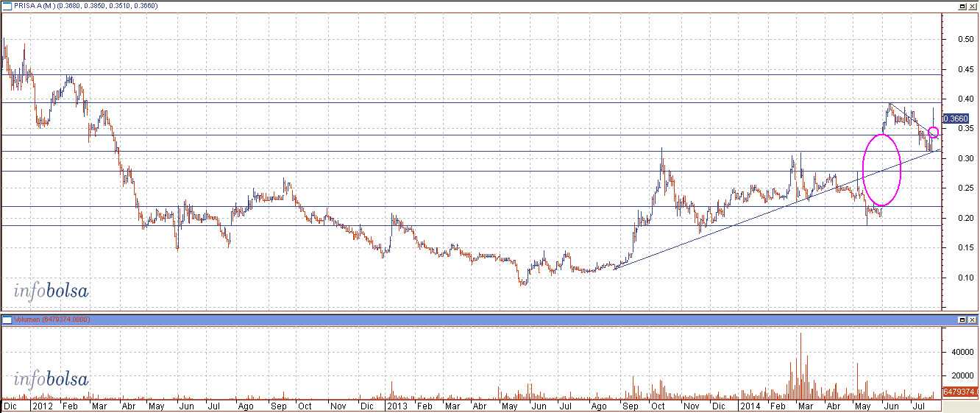Close the PRISA A price chart panel
This screenshot has height=413, width=980.
pyautogui.click(x=972, y=5)
